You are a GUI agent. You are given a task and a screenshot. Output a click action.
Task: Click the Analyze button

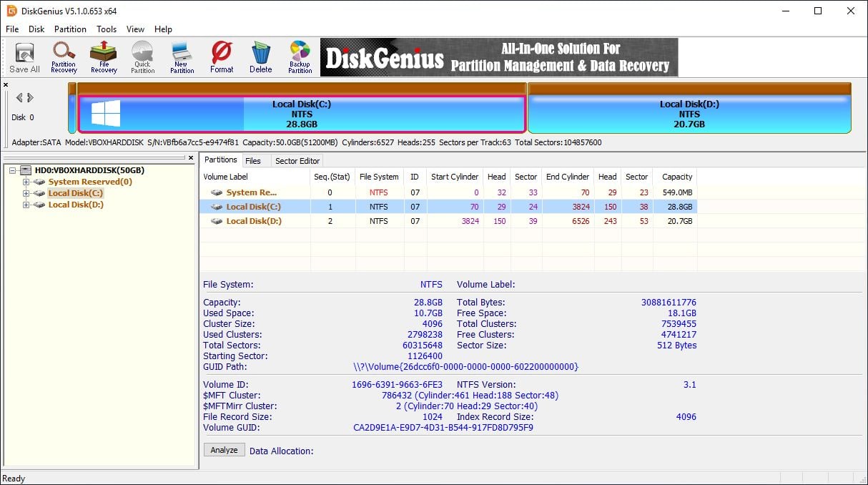224,449
